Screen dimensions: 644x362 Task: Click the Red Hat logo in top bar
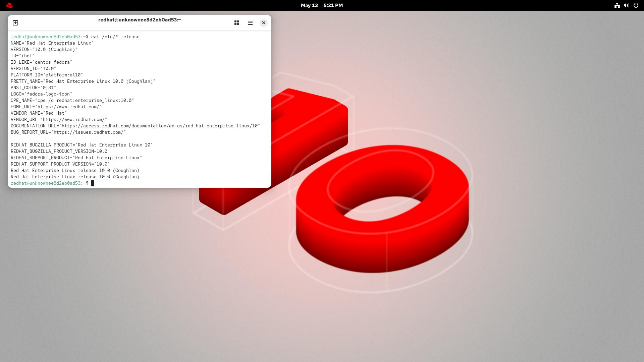[9, 5]
